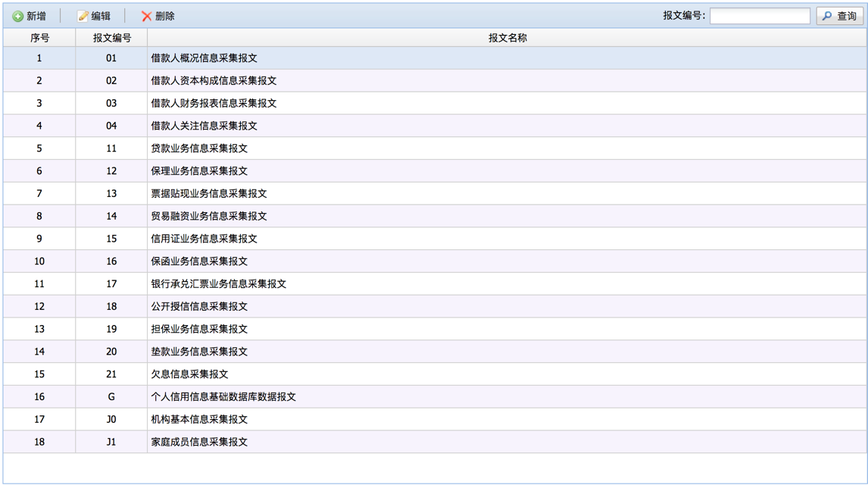Click the magnifier icon on 查询 button

point(827,16)
